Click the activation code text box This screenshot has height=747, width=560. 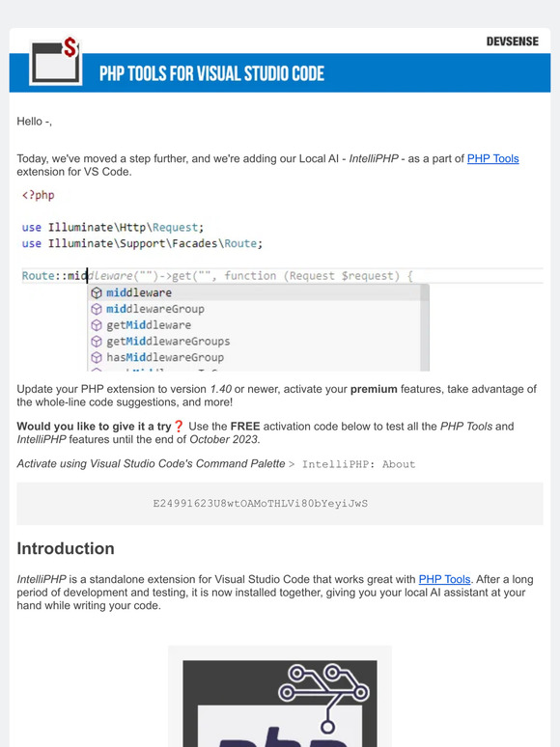point(280,504)
